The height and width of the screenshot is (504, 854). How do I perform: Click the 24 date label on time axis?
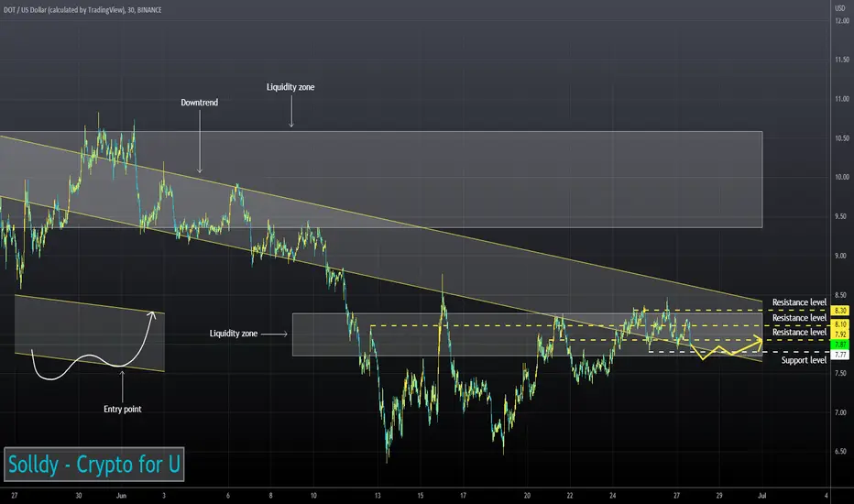coord(613,495)
